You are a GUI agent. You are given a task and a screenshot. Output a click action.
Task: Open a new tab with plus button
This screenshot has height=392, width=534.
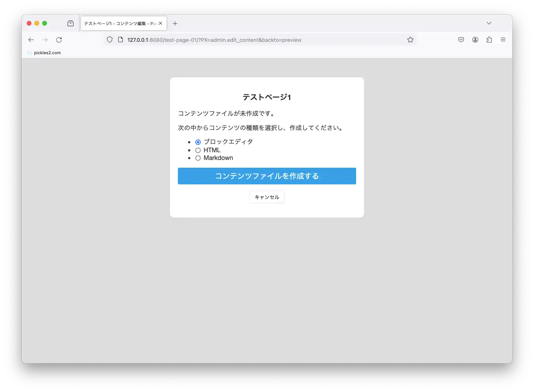point(175,24)
